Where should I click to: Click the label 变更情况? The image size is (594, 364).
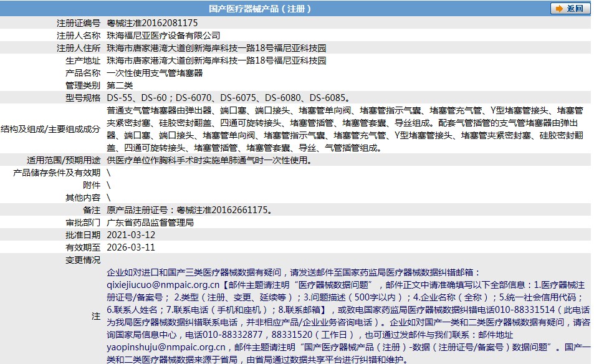click(83, 260)
